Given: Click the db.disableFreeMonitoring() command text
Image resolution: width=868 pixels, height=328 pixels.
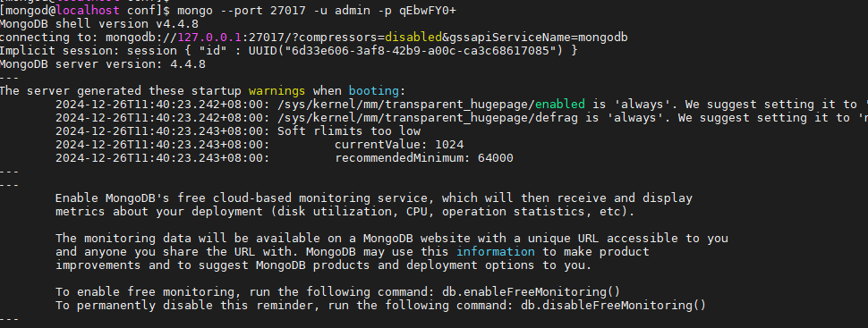Looking at the screenshot, I should click(613, 305).
